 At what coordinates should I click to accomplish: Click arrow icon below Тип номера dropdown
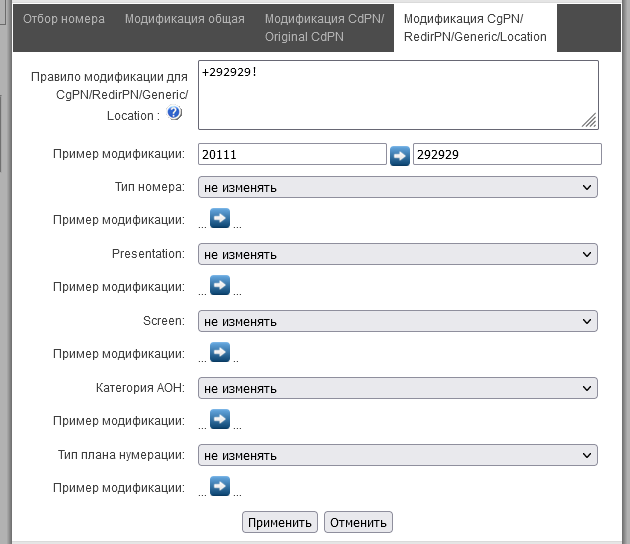[x=220, y=219]
